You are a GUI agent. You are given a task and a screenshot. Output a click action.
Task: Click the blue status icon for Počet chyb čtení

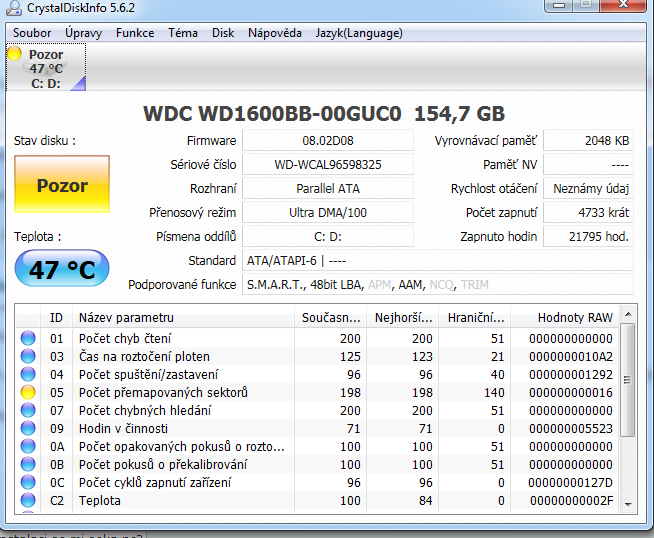click(28, 338)
